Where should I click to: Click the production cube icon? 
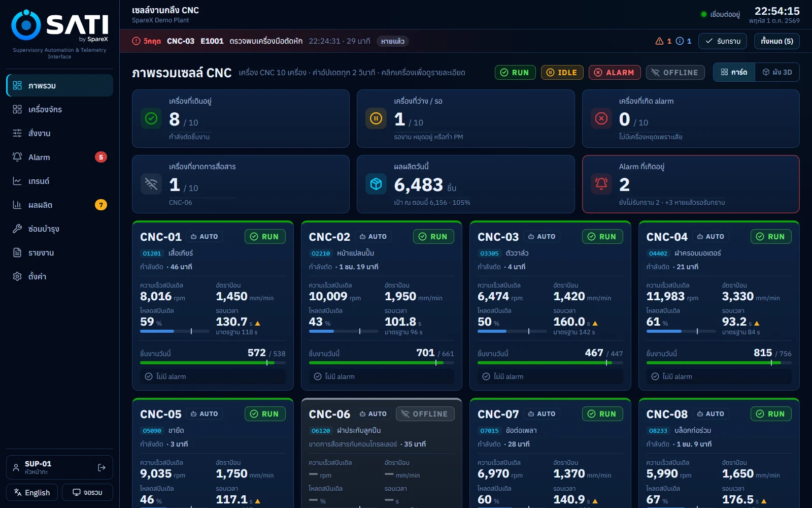coord(376,184)
